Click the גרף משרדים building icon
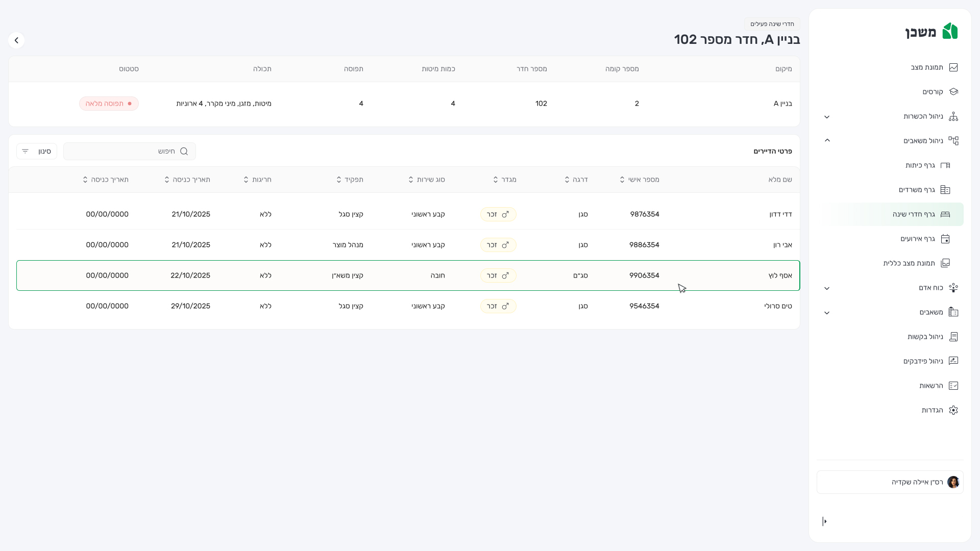The image size is (980, 551). (945, 190)
